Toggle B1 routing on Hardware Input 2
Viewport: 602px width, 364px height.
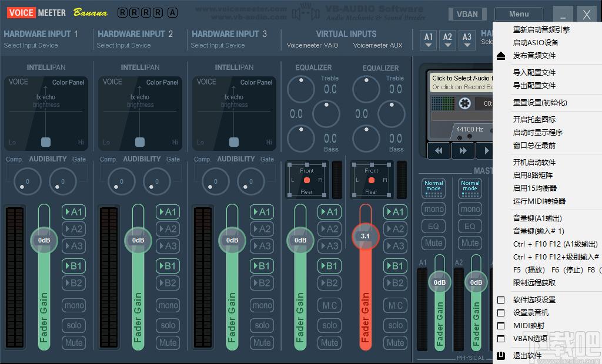click(168, 266)
